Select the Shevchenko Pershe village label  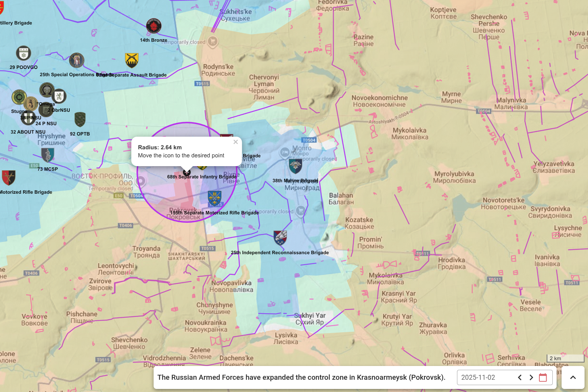pos(489,27)
